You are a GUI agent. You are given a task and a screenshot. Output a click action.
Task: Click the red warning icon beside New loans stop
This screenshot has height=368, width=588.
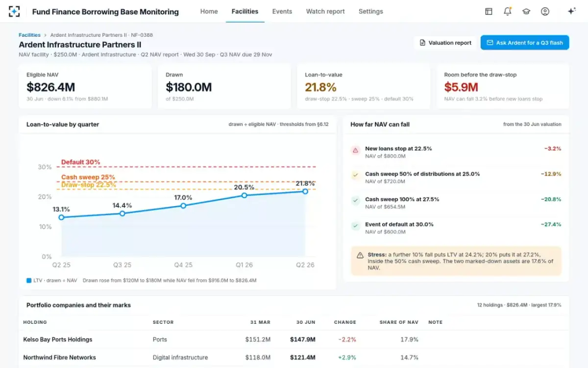[356, 151]
